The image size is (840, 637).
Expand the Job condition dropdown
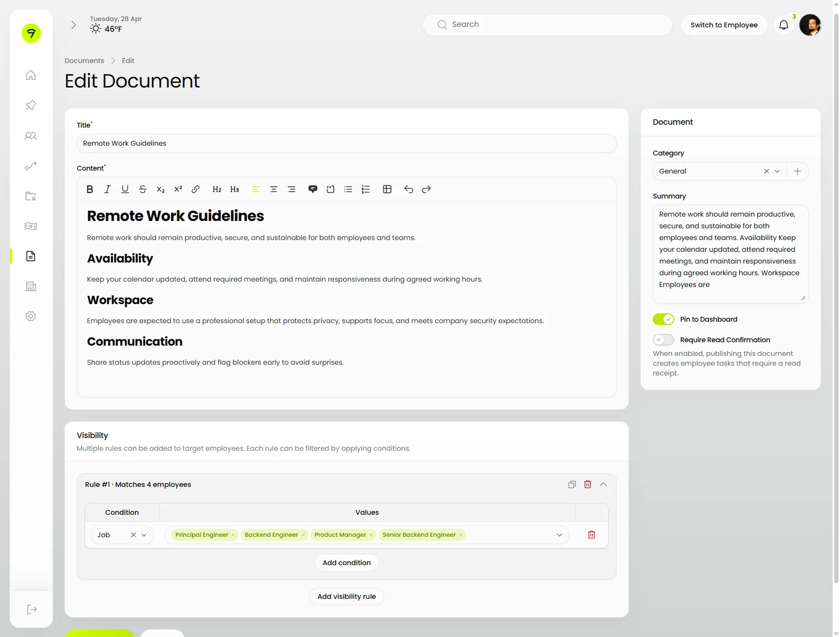point(145,534)
